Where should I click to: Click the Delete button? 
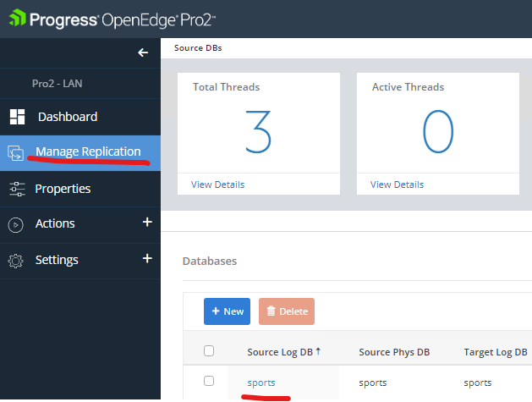click(287, 311)
